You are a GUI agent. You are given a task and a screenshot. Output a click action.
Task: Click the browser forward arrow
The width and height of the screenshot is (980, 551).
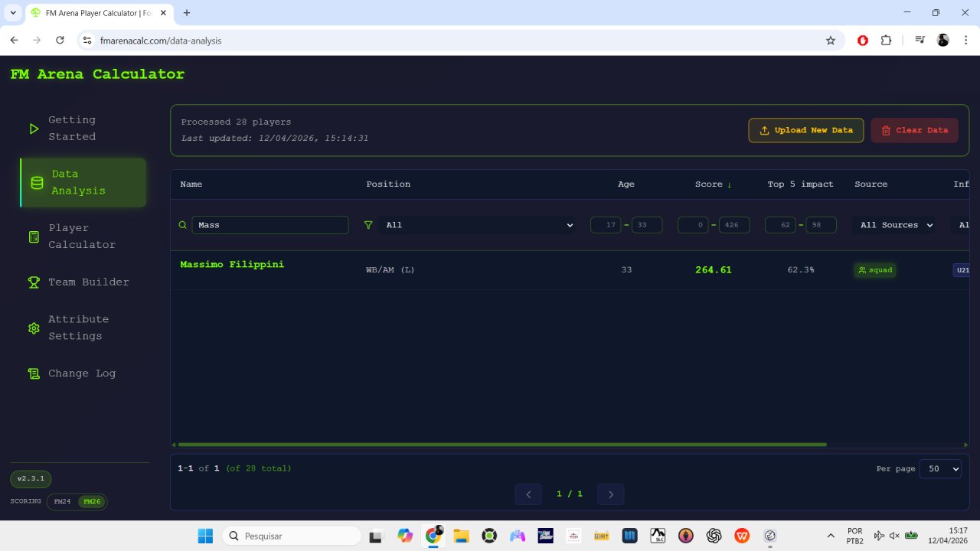[37, 41]
